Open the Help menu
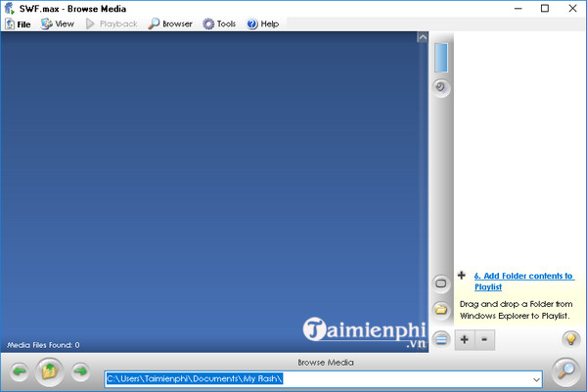The image size is (587, 392). (263, 24)
